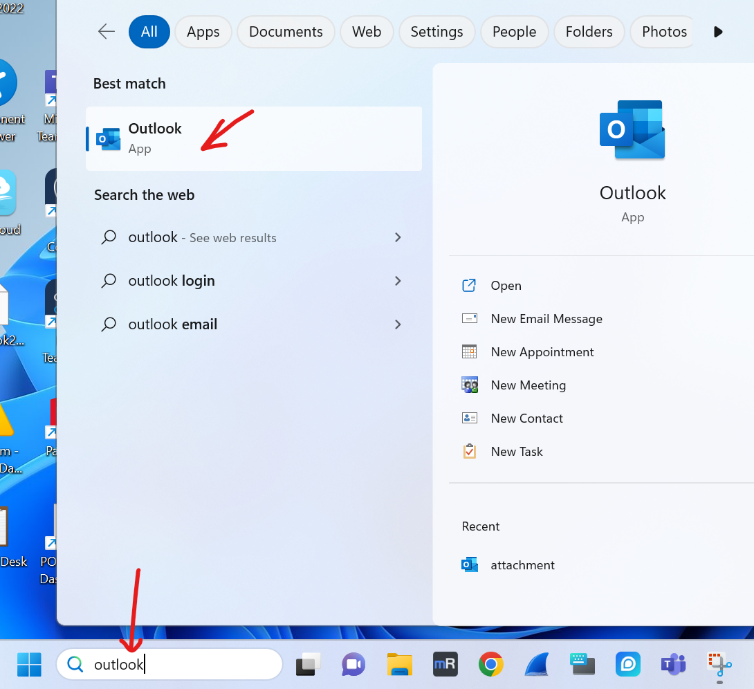Select the All filter tab
Viewport: 754px width, 689px height.
149,32
